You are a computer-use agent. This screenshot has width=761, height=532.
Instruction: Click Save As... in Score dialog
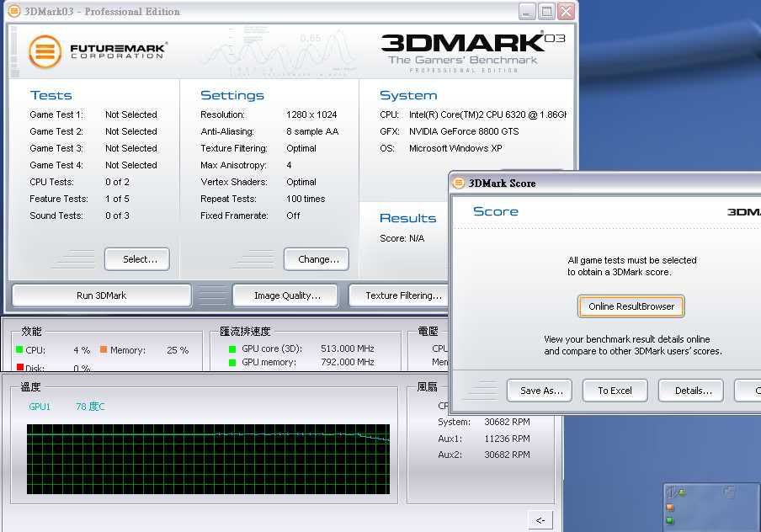(x=540, y=391)
